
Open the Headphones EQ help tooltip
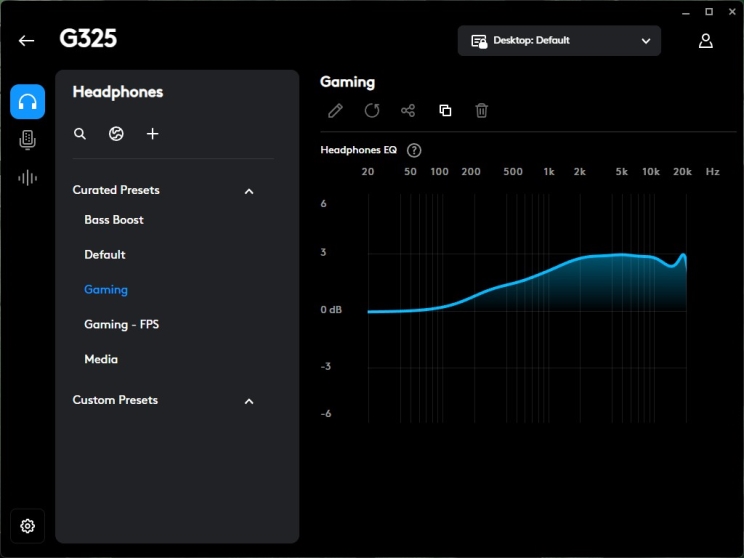[x=414, y=150]
